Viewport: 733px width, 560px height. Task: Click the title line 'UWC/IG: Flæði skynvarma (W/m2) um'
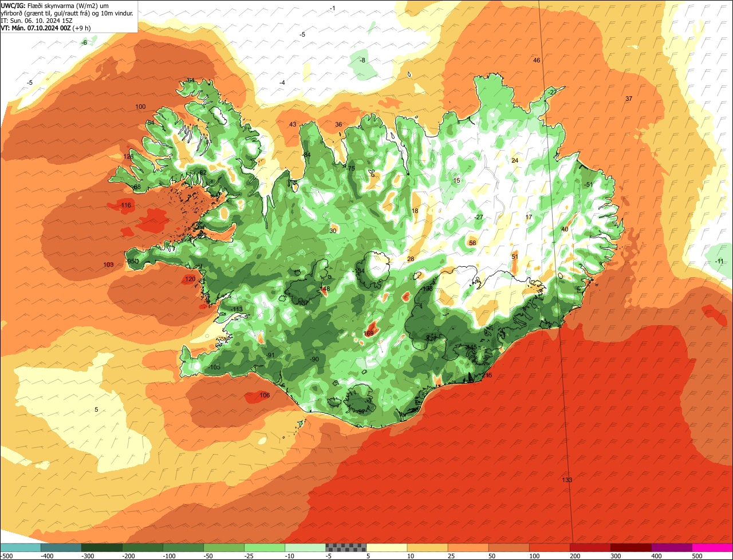click(x=56, y=5)
